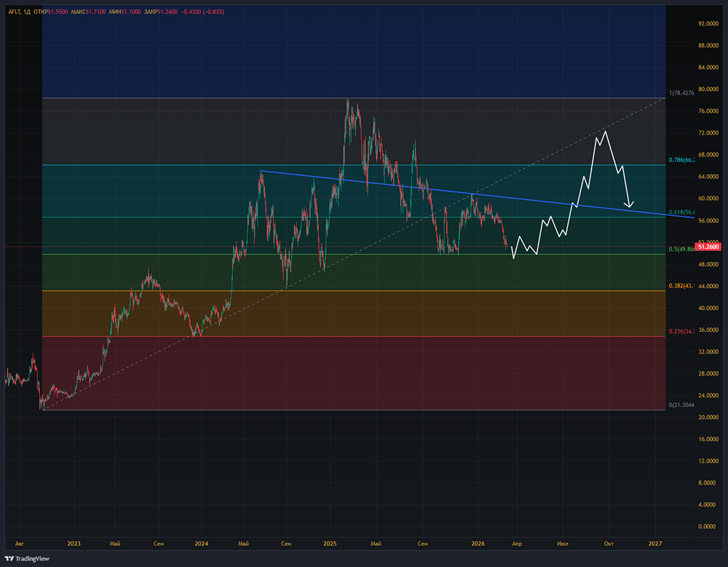This screenshot has height=567, width=728.
Task: Click the 80.0000 price axis label
Action: coord(708,89)
